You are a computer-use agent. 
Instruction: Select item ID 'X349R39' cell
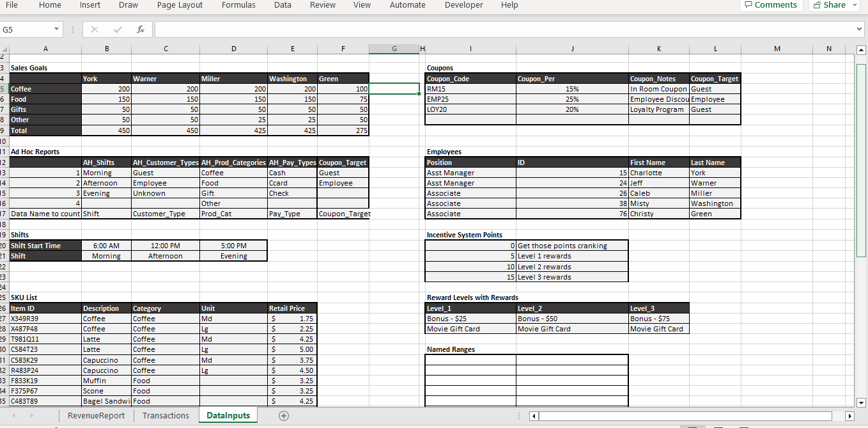point(45,319)
